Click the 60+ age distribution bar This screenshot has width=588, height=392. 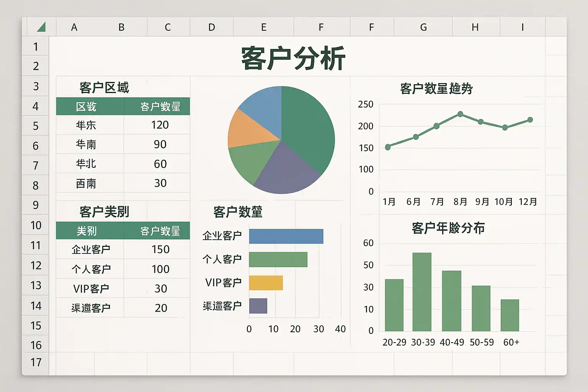pos(510,315)
